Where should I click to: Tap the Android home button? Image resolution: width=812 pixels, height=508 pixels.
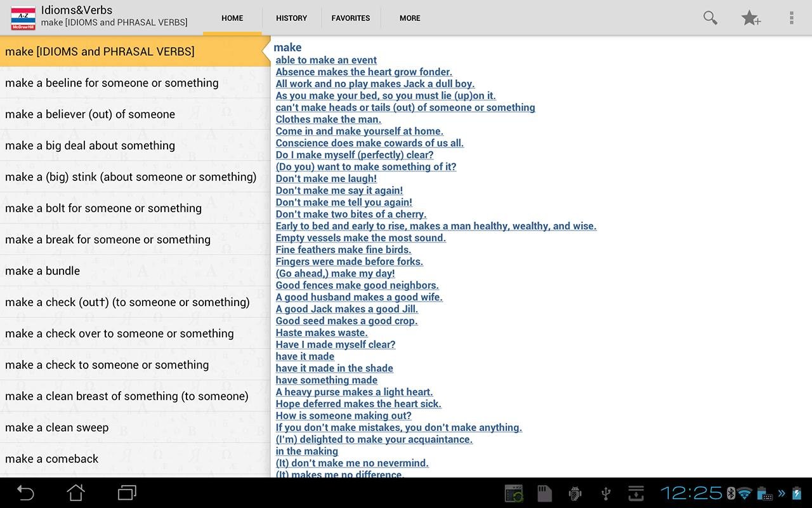coord(76,492)
